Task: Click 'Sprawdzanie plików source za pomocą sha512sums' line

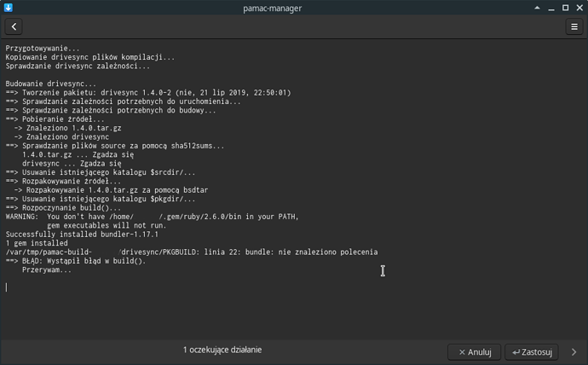Action: click(115, 146)
